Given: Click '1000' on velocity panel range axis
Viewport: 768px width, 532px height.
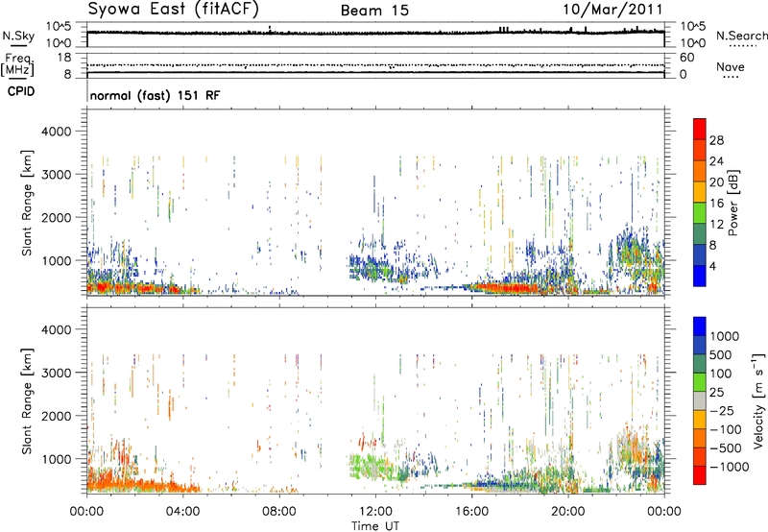Looking at the screenshot, I should click(56, 459).
